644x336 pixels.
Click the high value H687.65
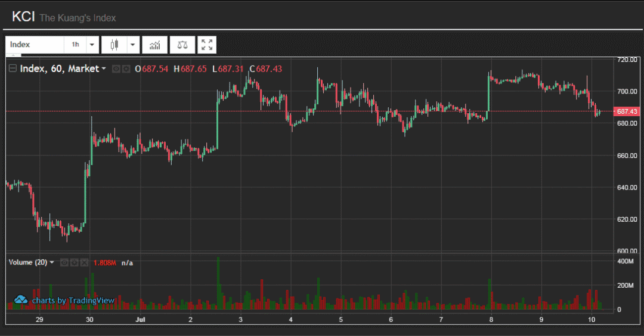[190, 69]
